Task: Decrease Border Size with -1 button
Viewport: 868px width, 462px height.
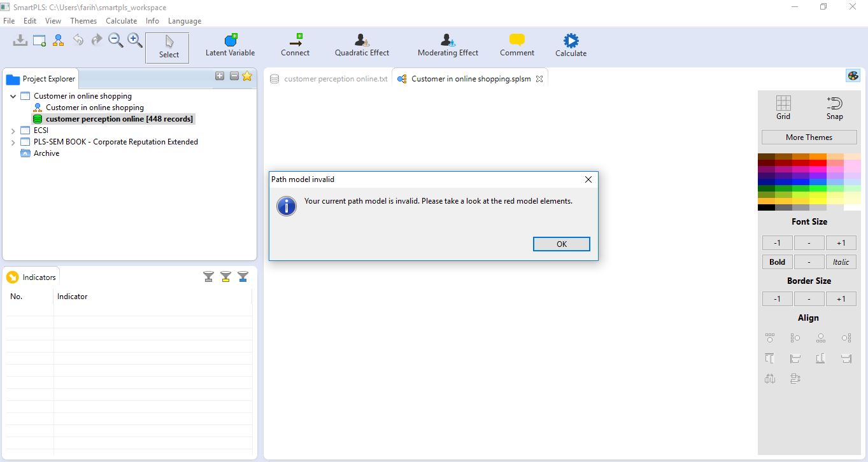Action: (x=777, y=299)
